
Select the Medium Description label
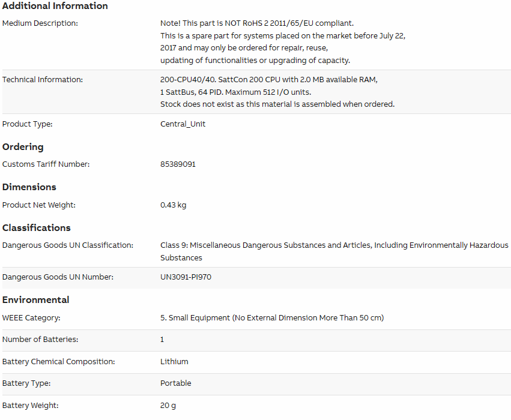click(40, 23)
